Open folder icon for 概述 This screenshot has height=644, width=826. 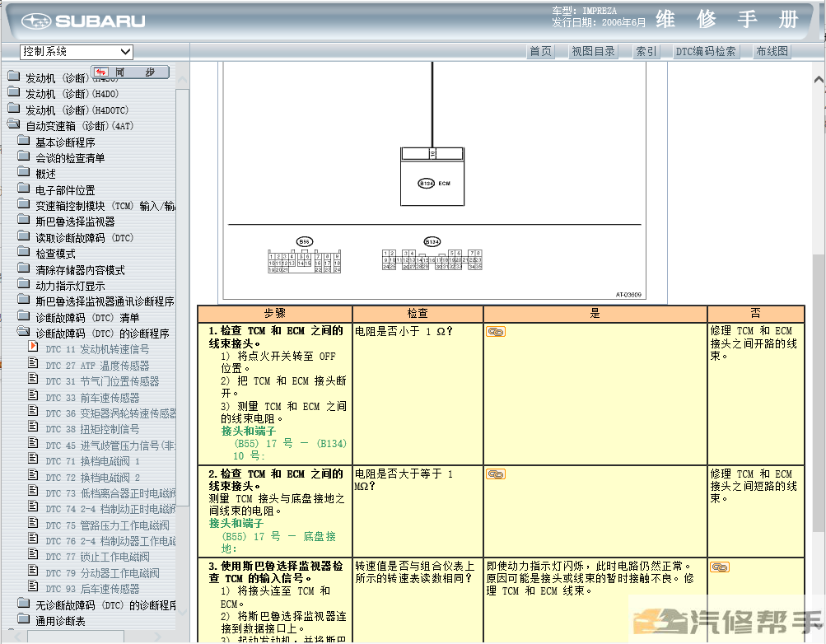pyautogui.click(x=23, y=172)
